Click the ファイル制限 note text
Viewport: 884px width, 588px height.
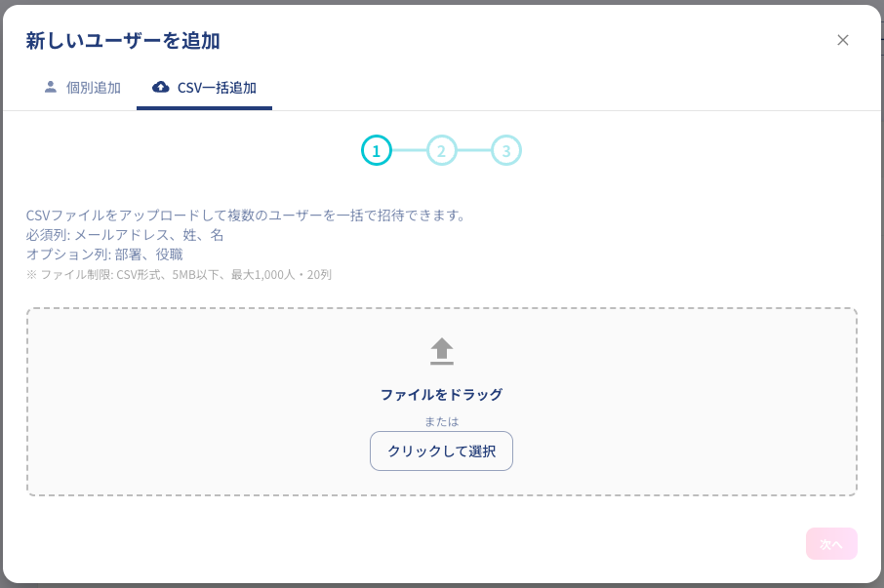pyautogui.click(x=179, y=274)
